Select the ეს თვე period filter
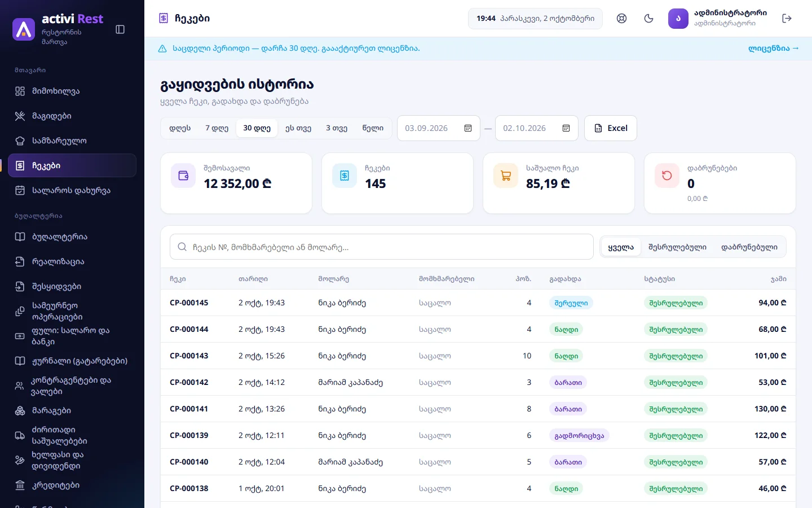Screen dimensions: 812x508 (298, 128)
